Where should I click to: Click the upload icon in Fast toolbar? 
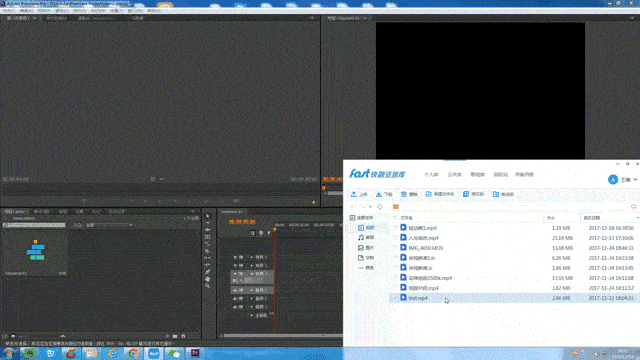coord(354,194)
